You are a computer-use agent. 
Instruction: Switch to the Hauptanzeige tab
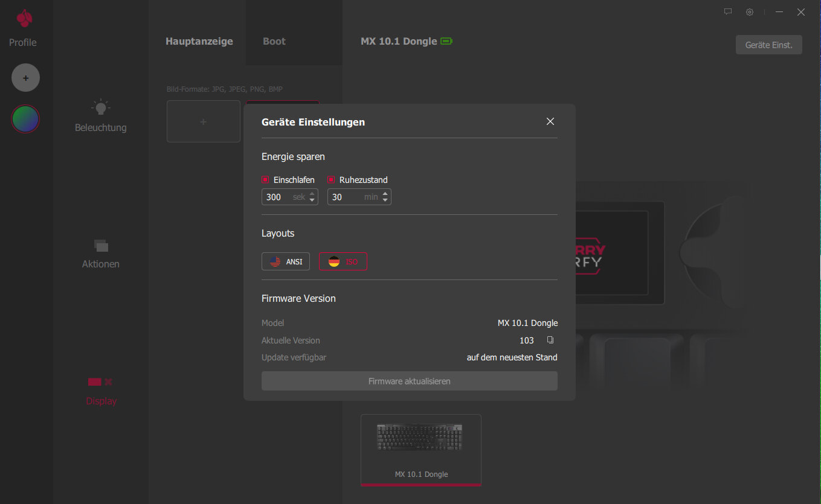pyautogui.click(x=199, y=42)
